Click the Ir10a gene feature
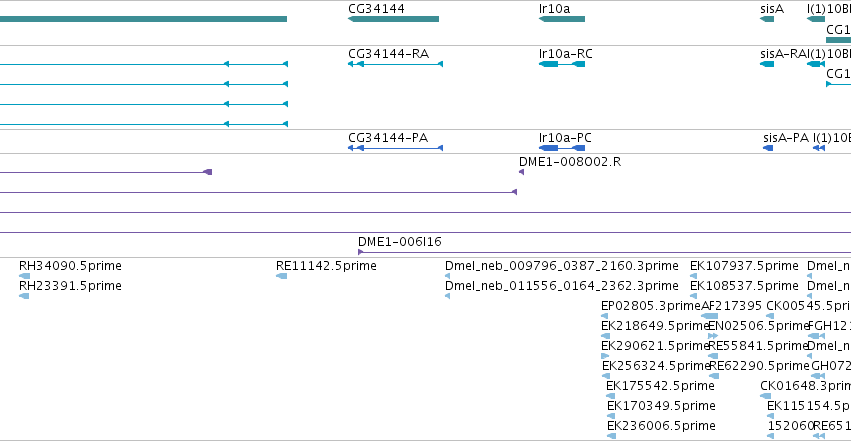Viewport: 851px width, 441px height. (x=562, y=19)
